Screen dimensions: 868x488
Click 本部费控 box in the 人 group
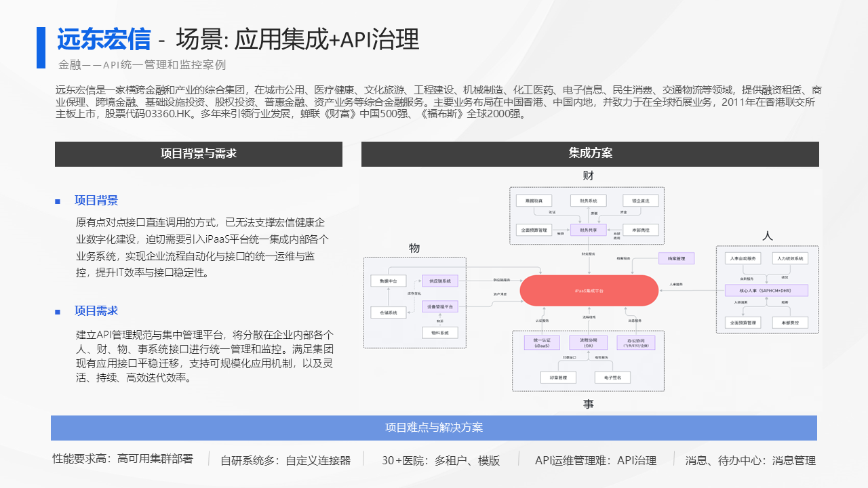click(791, 323)
